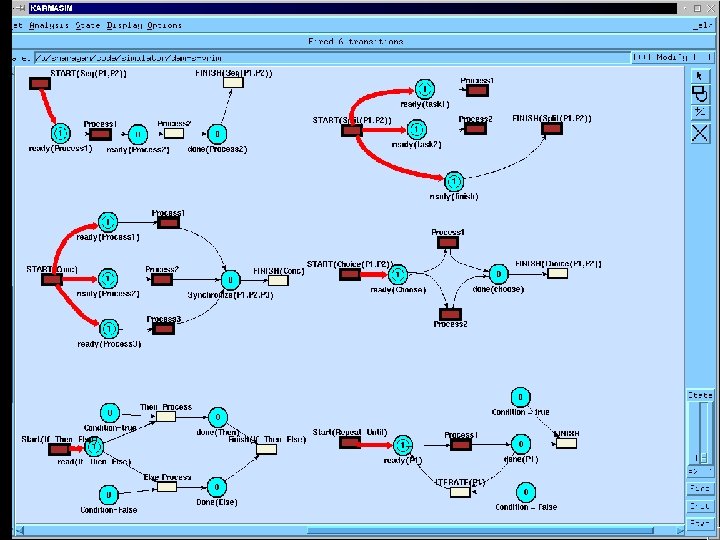The height and width of the screenshot is (540, 720).
Task: Click the ITERATE(P1) transition box
Action: click(x=460, y=492)
